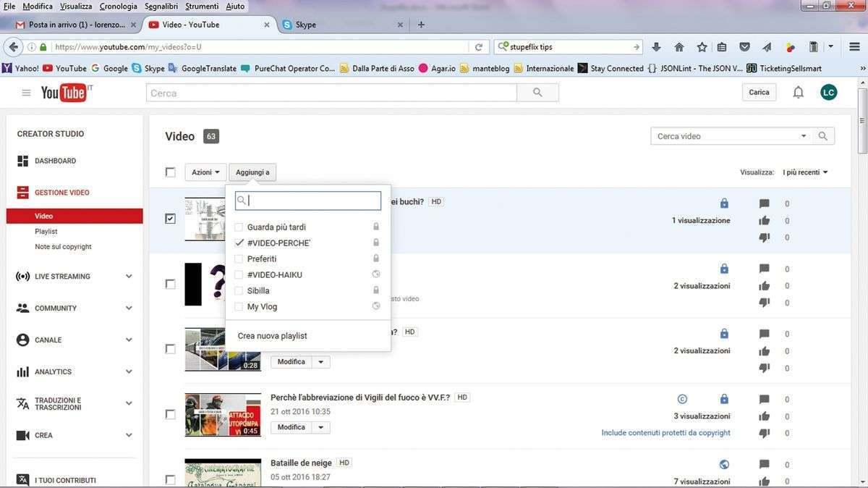
Task: Click the YouTube search magnifier button
Action: (x=537, y=93)
